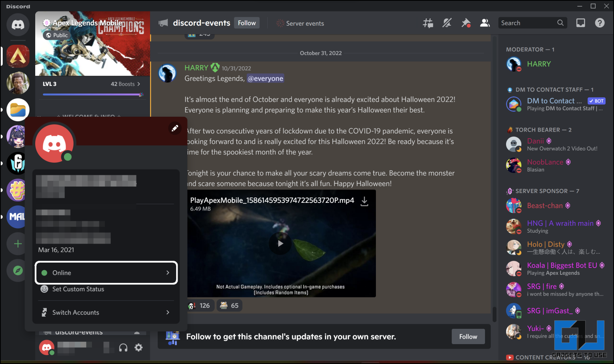Download the PlayApexMobile mp4 file

364,201
